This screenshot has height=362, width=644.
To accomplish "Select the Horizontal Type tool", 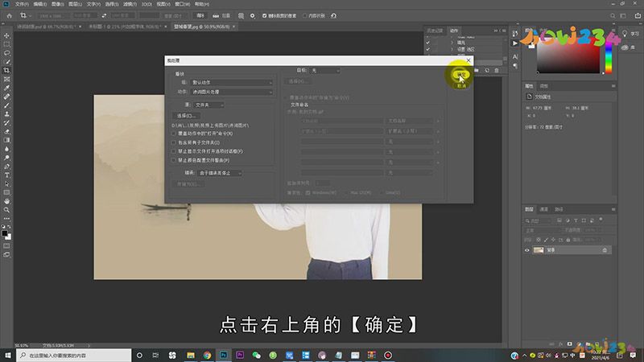I will click(6, 175).
